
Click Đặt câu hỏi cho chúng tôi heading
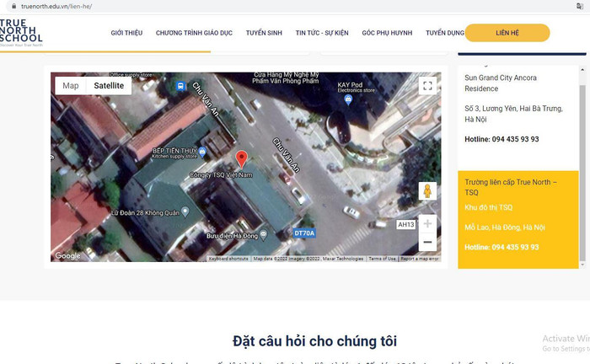pyautogui.click(x=314, y=341)
